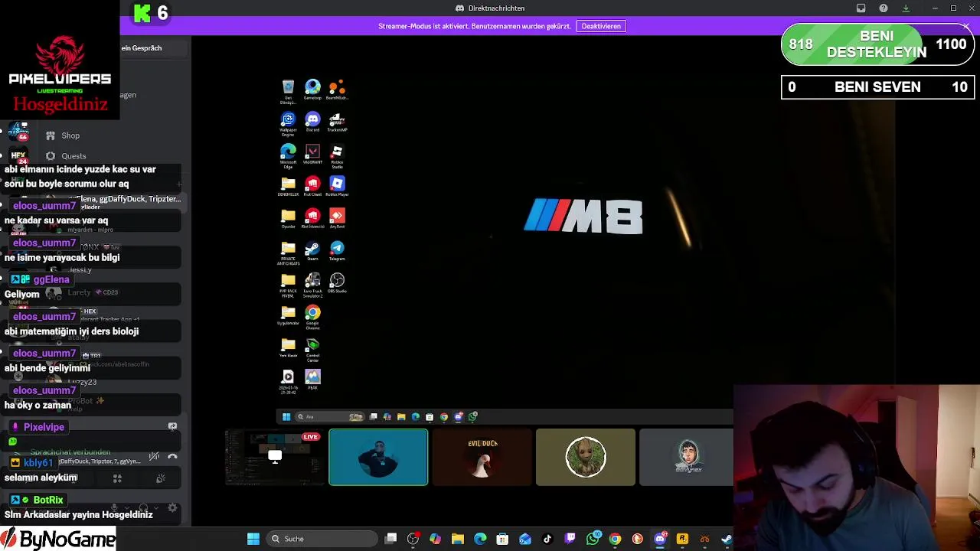Screen dimensions: 980x551
Task: Open WhatsApp from the taskbar
Action: click(x=593, y=539)
